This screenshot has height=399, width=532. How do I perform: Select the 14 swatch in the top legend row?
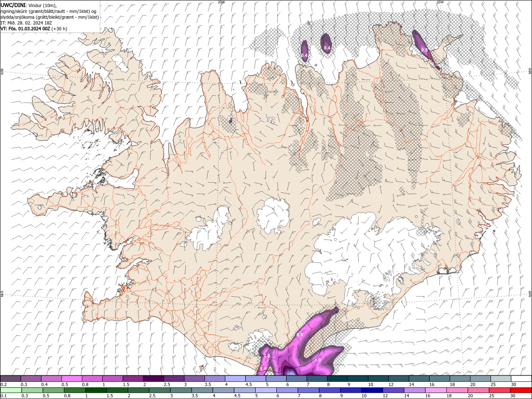click(419, 379)
